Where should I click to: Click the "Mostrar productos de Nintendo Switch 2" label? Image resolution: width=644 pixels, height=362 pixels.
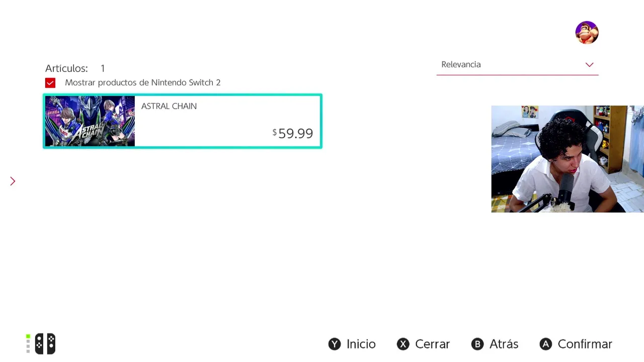142,83
